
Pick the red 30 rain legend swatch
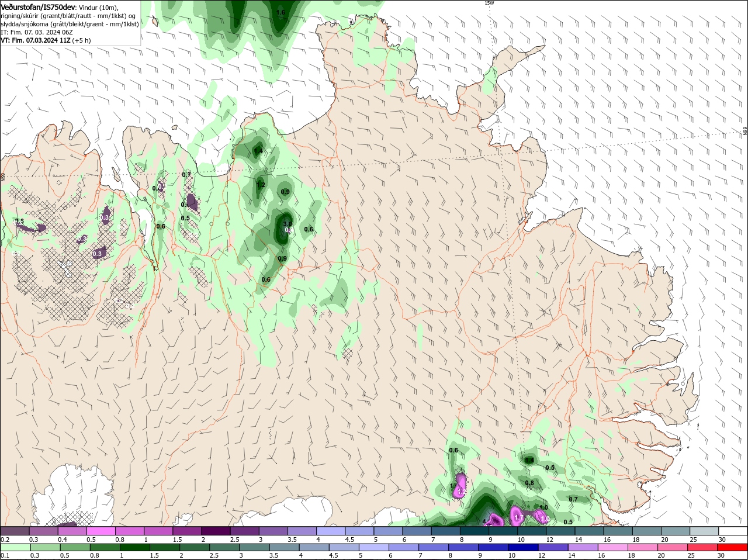[733, 547]
